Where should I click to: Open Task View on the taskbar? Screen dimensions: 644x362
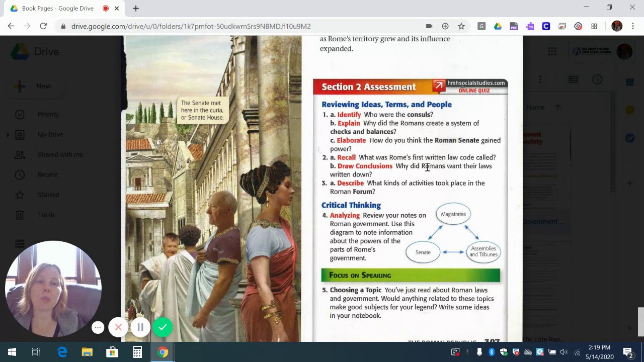(36, 352)
